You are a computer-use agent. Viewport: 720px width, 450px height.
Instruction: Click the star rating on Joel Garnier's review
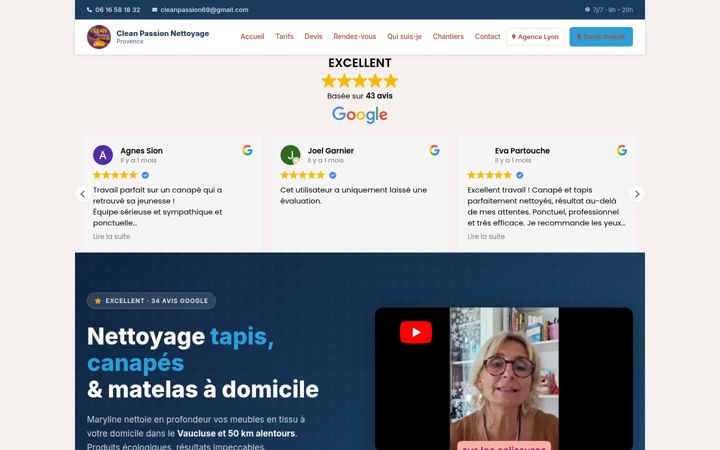pos(303,175)
